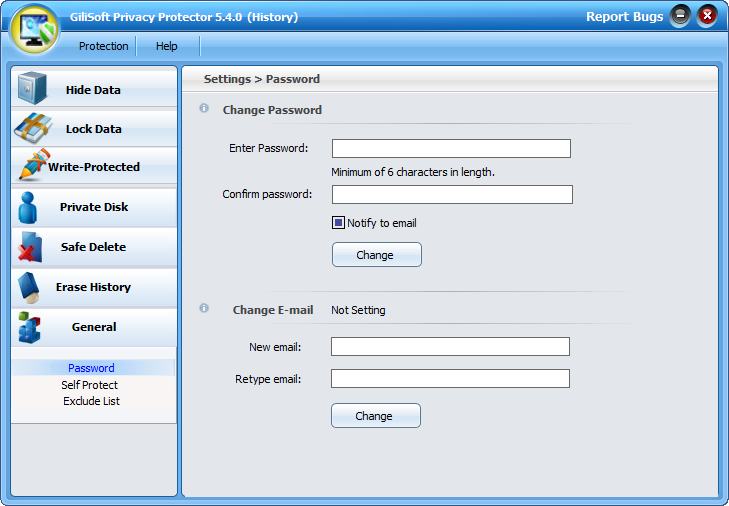This screenshot has height=506, width=729.
Task: Focus the Enter Password field
Action: coord(451,148)
